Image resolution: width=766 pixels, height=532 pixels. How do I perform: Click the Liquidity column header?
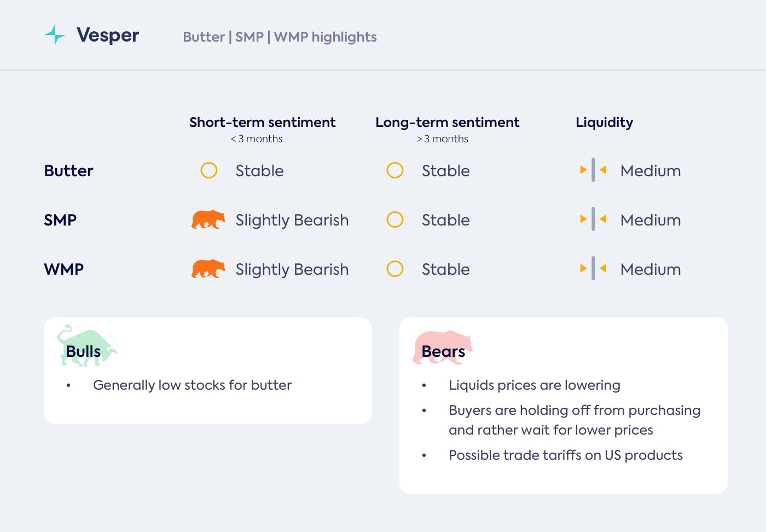pos(604,123)
